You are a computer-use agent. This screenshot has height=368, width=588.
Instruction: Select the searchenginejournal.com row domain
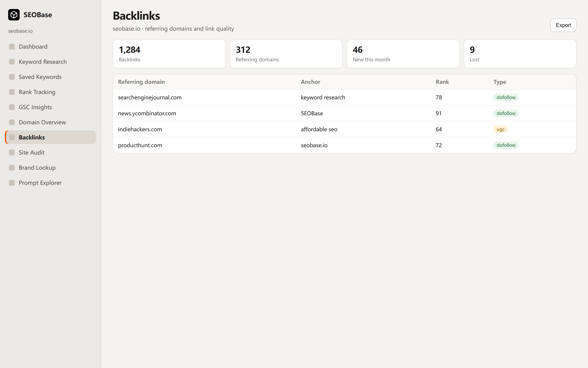tap(150, 97)
